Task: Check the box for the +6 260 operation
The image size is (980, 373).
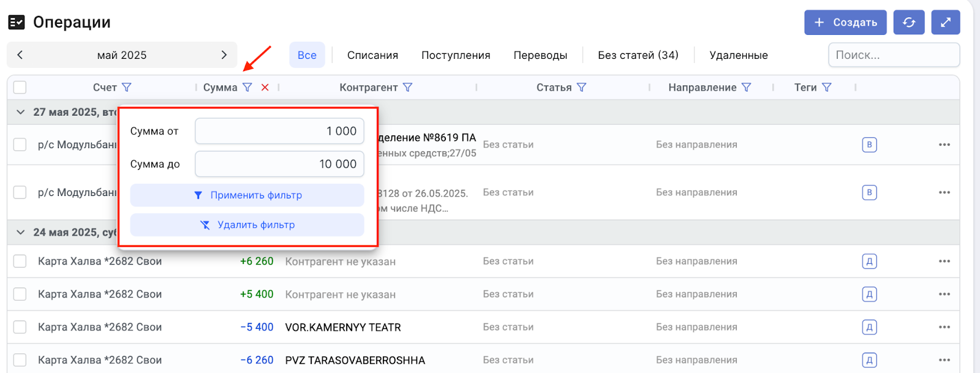Action: point(20,262)
